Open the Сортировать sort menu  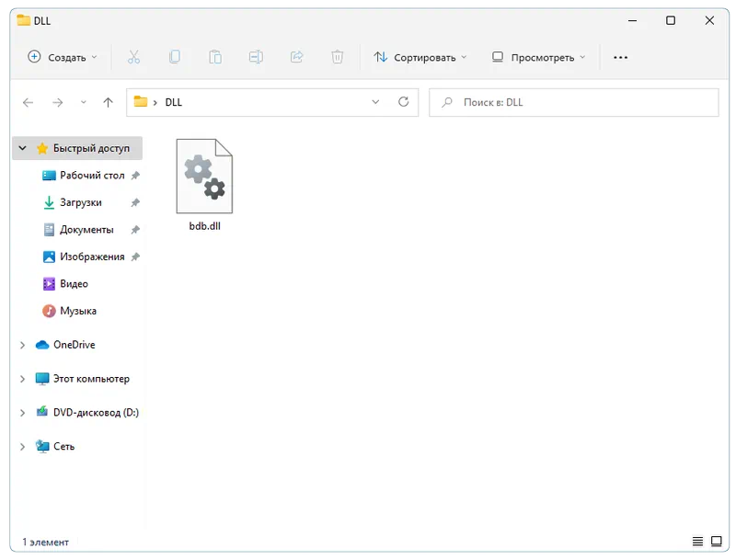point(420,57)
